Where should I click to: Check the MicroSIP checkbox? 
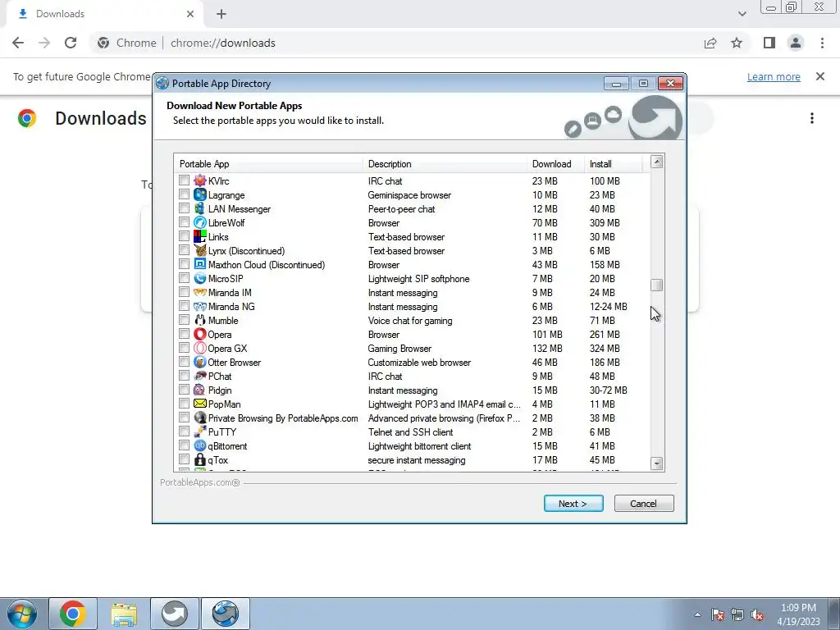[185, 278]
